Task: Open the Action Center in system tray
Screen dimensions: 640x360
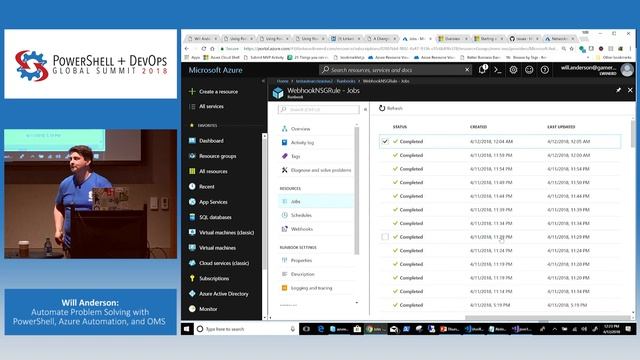Action: (x=628, y=329)
